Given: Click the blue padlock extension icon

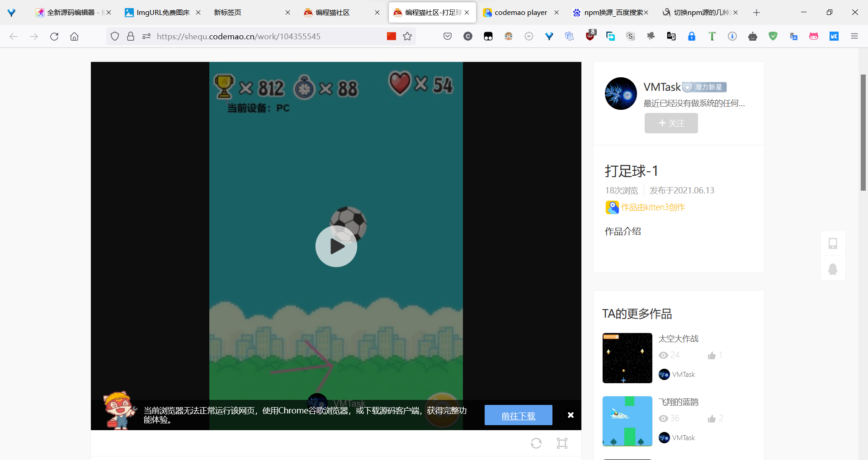Looking at the screenshot, I should [x=692, y=36].
